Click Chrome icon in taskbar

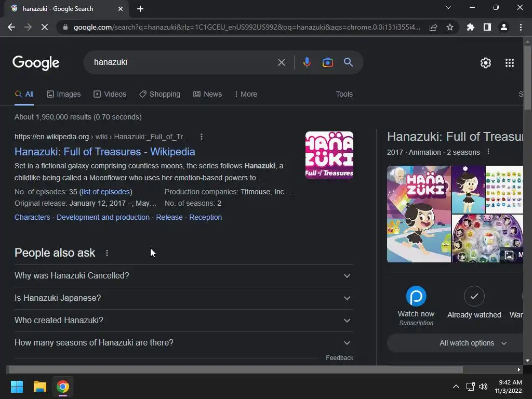tap(63, 387)
